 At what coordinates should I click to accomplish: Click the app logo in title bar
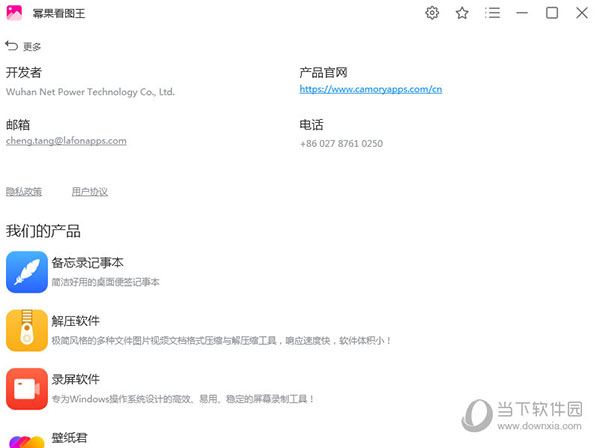pyautogui.click(x=14, y=13)
